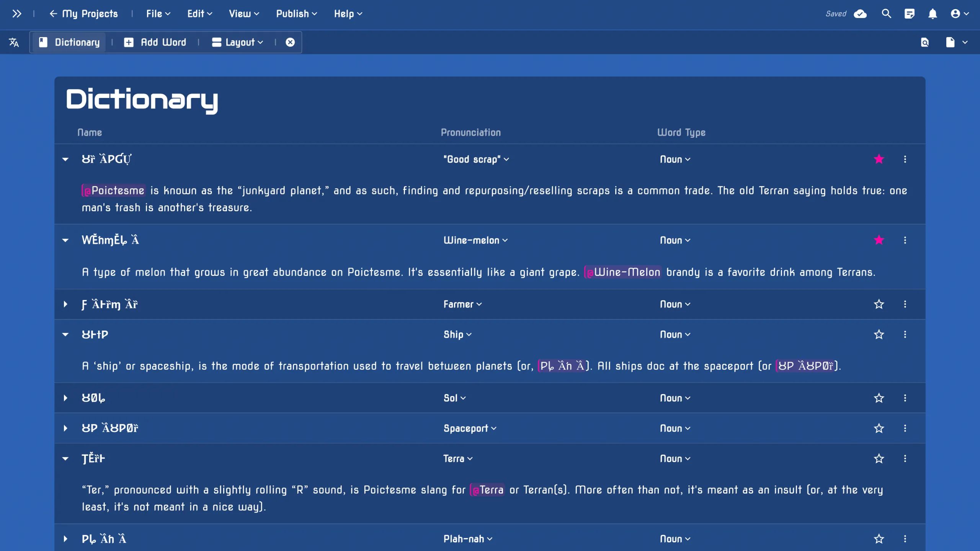
Task: Select the Dictionary tab
Action: click(70, 42)
